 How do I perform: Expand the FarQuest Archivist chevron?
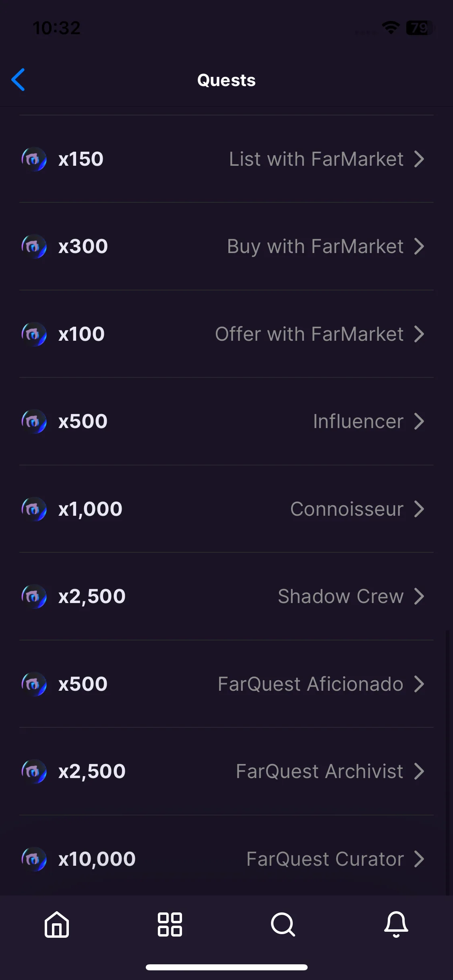(x=419, y=772)
